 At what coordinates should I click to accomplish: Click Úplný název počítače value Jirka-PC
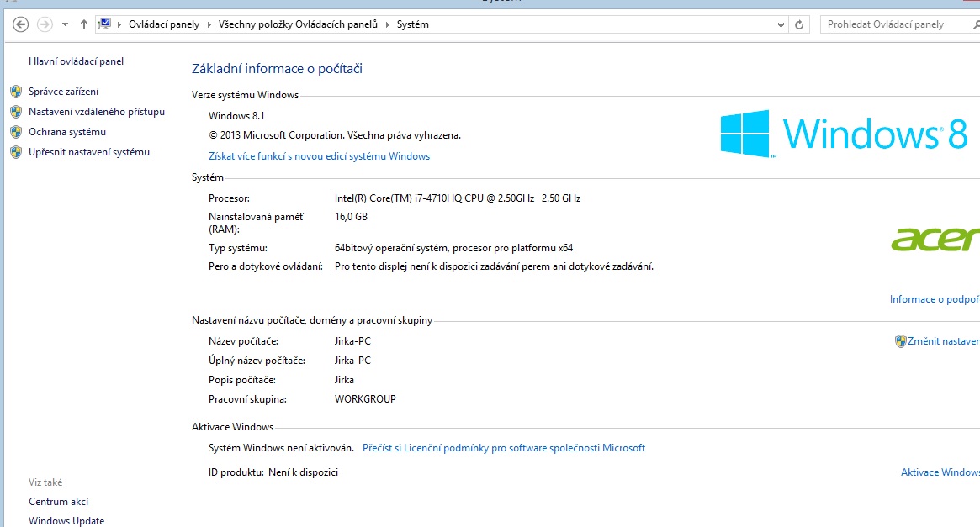[352, 361]
